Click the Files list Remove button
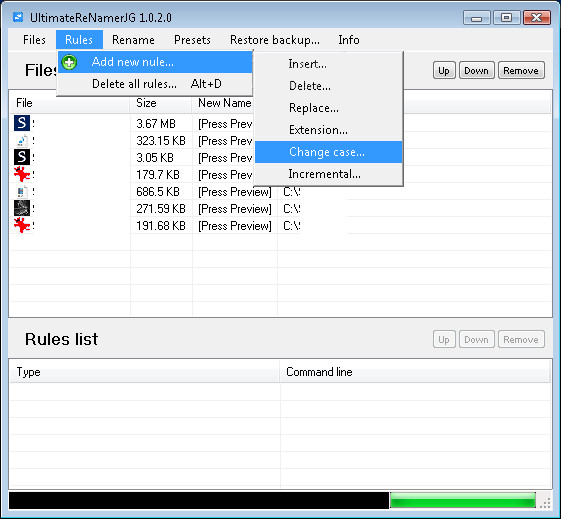561x519 pixels. 521,70
